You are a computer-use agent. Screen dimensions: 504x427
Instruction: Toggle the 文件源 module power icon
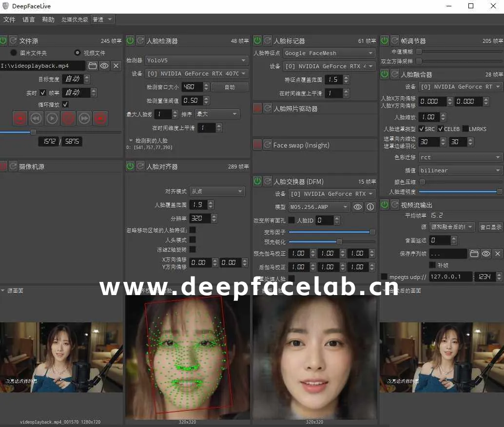click(3, 40)
